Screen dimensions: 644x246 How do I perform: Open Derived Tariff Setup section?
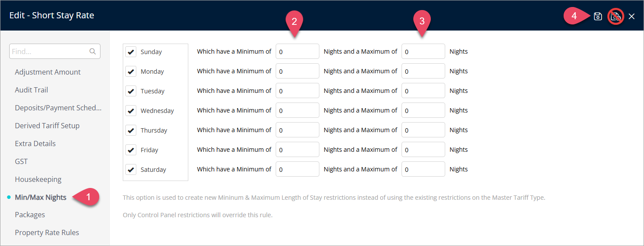click(x=47, y=126)
